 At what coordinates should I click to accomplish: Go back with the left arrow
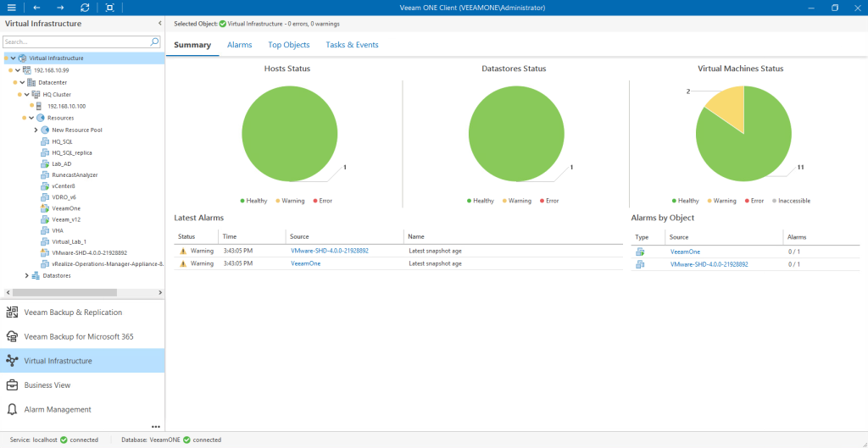[36, 8]
